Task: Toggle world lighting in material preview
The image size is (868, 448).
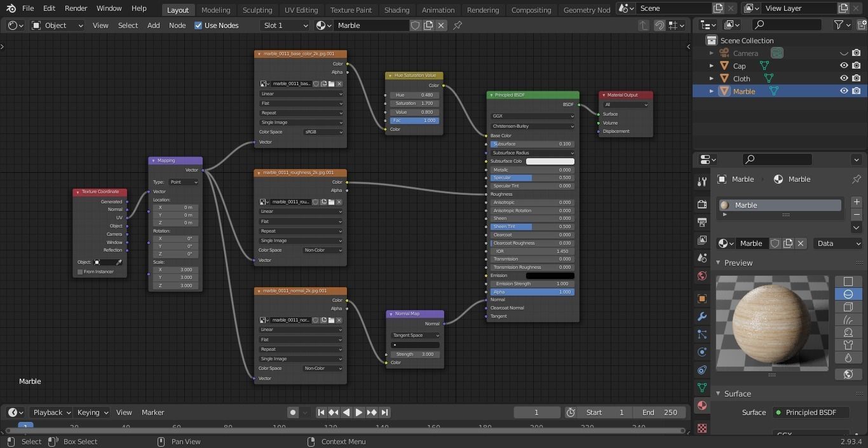Action: pos(848,374)
